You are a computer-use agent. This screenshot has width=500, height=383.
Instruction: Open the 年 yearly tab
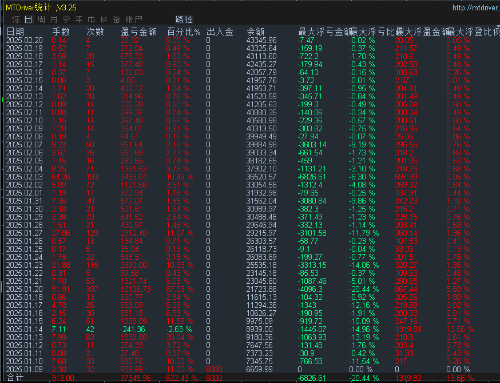[x=79, y=19]
